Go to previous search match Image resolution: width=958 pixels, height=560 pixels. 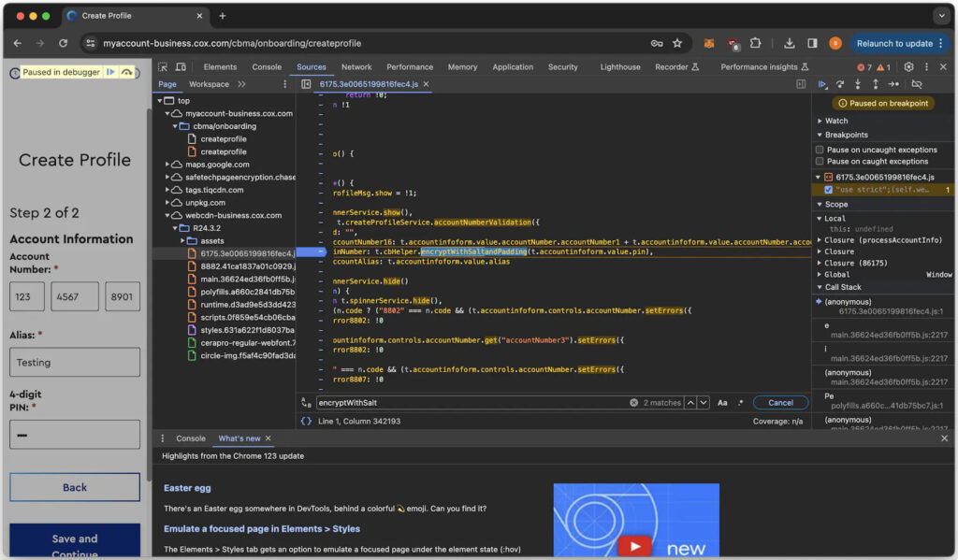690,403
